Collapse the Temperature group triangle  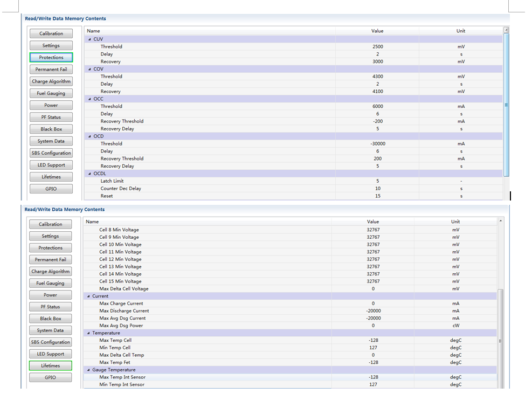click(x=88, y=333)
